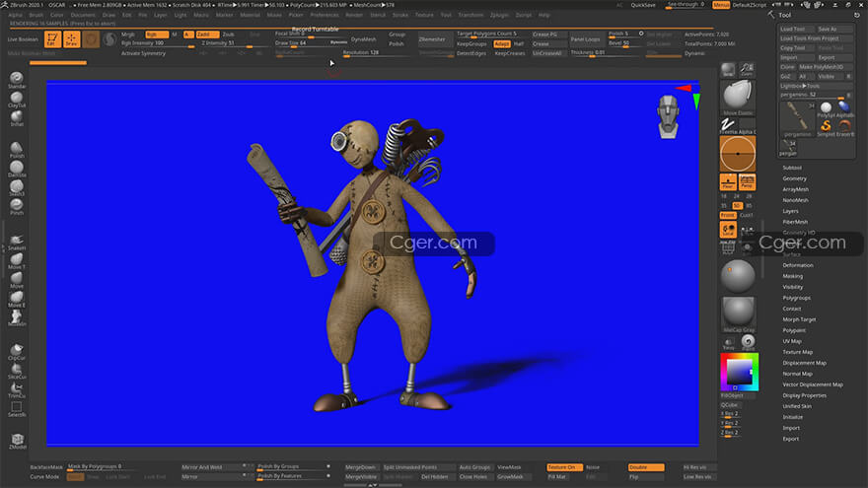Toggle Persp perspective button
868x488 pixels.
tap(747, 182)
